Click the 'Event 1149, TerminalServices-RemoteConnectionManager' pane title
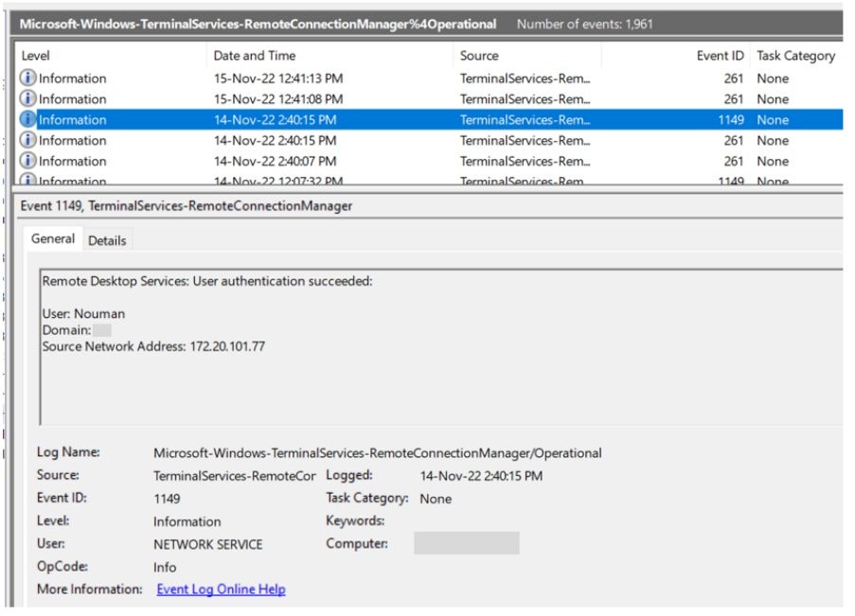This screenshot has width=855, height=616. (x=186, y=206)
